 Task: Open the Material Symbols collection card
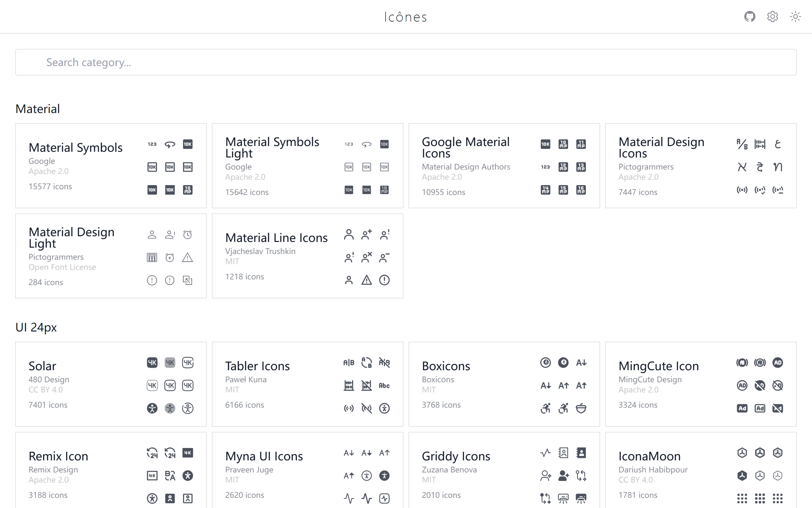pyautogui.click(x=111, y=166)
